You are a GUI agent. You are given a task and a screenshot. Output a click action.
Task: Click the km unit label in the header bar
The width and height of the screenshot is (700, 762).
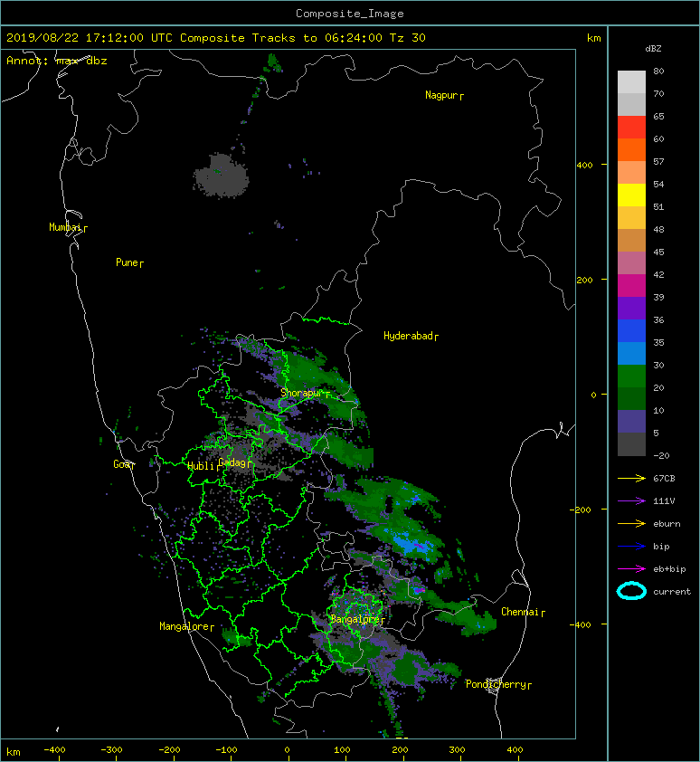tap(594, 38)
